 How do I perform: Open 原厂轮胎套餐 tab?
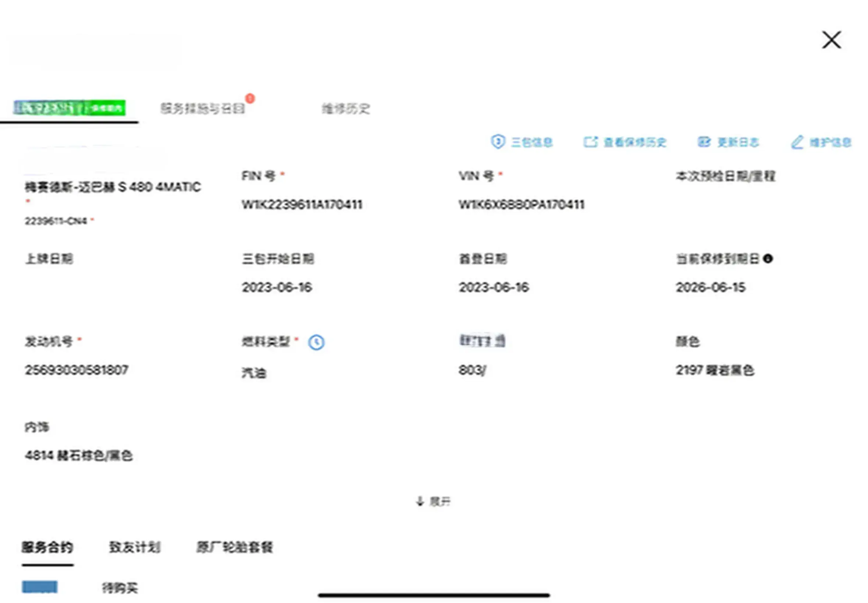pyautogui.click(x=234, y=547)
